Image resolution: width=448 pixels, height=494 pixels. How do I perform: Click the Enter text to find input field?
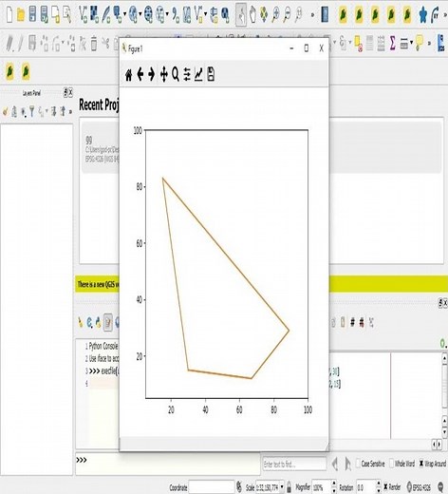(x=294, y=465)
